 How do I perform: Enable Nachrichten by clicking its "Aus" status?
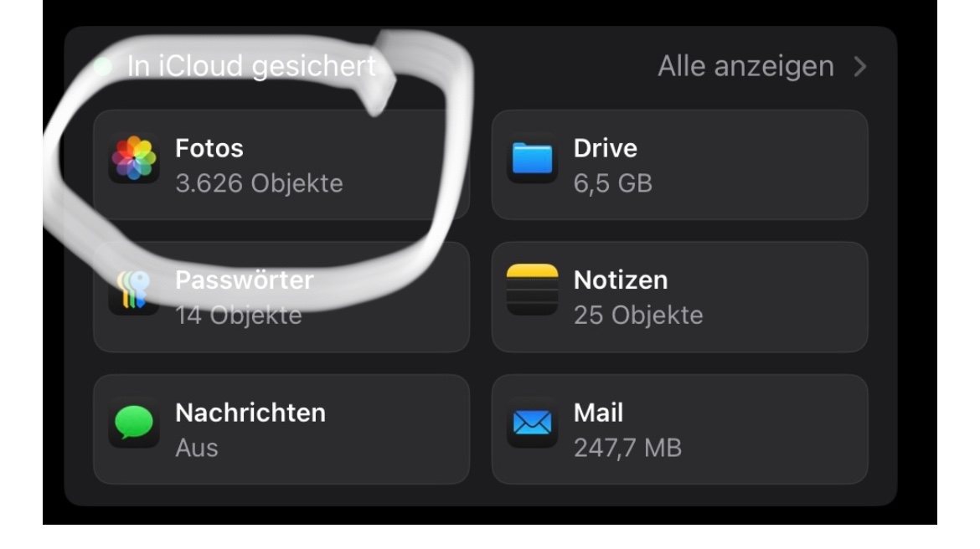point(196,448)
